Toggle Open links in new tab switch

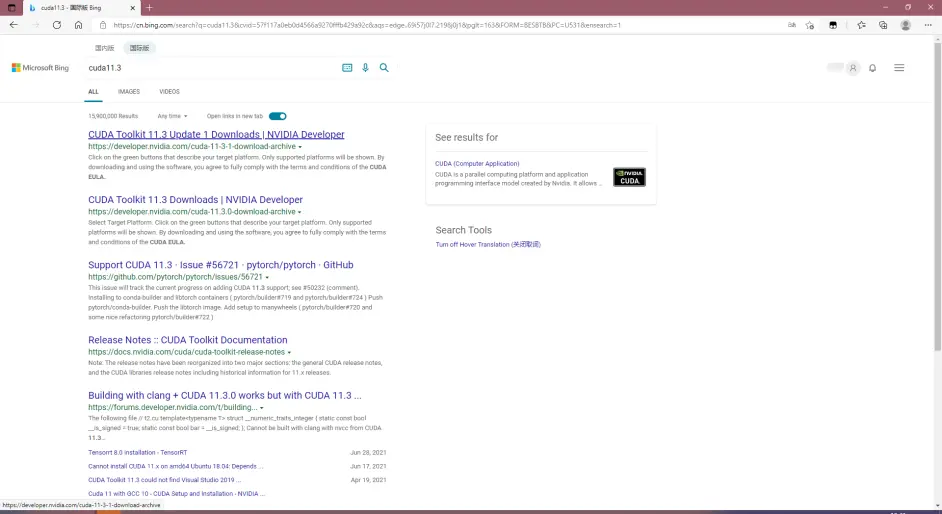click(x=278, y=116)
